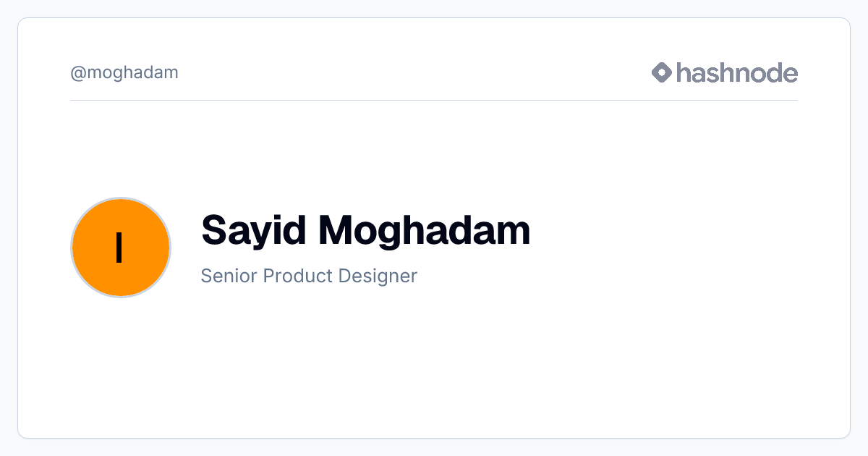Image resolution: width=868 pixels, height=456 pixels.
Task: Click the letter I inside the avatar
Action: [x=119, y=248]
